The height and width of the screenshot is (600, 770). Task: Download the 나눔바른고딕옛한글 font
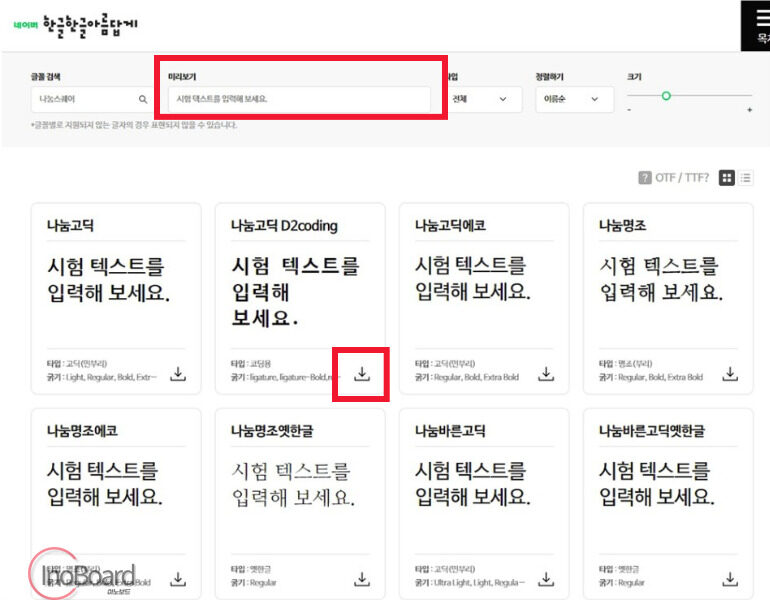[x=730, y=579]
